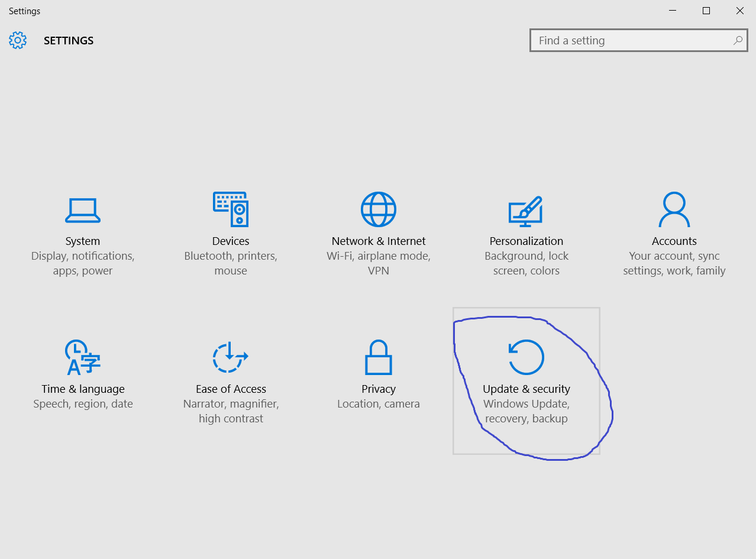Click "Windows Update, recovery, backup" description
The height and width of the screenshot is (559, 756).
[526, 411]
